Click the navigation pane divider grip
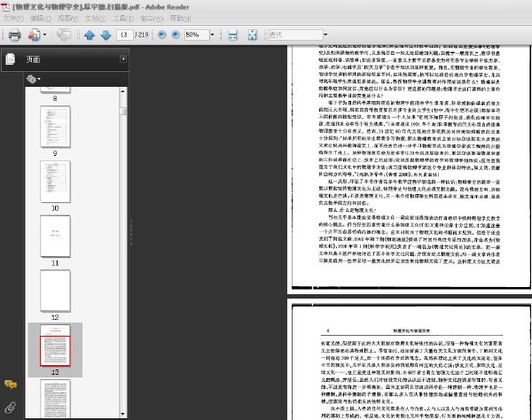This screenshot has width=532, height=420. coord(131,232)
